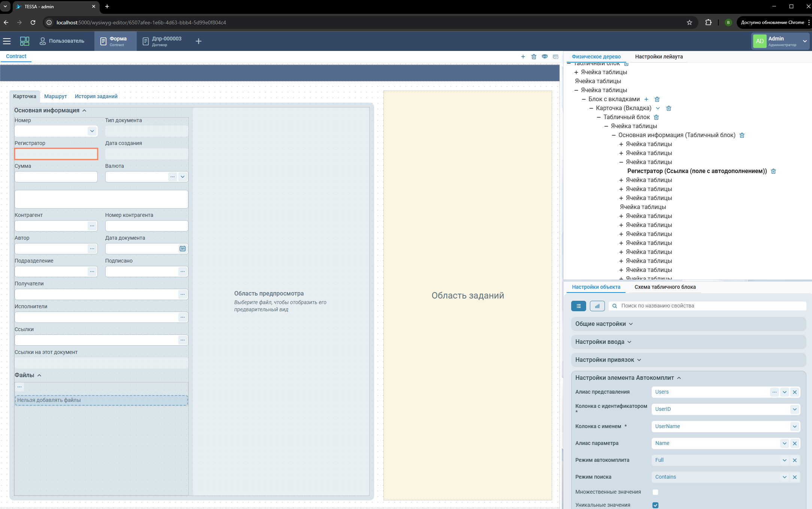The image size is (812, 509).
Task: Open the Схема табличного блока tab
Action: (665, 287)
